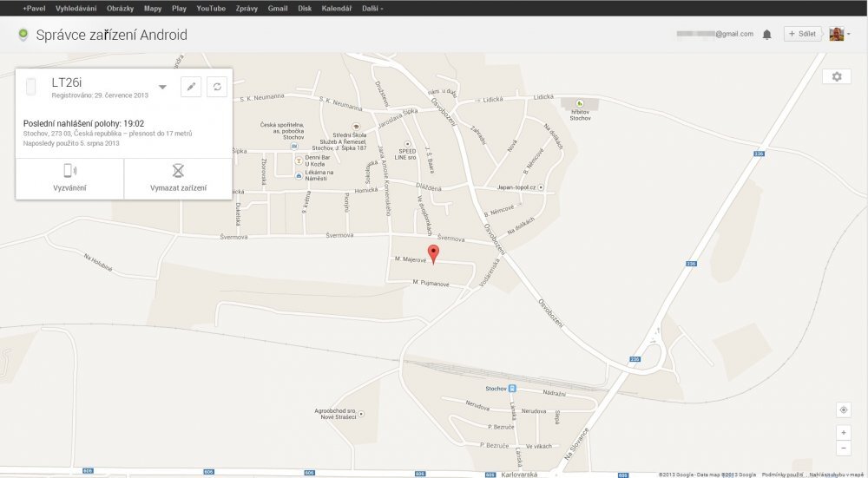Screen dimensions: 868x478
Task: Open the map settings gear
Action: pyautogui.click(x=837, y=76)
